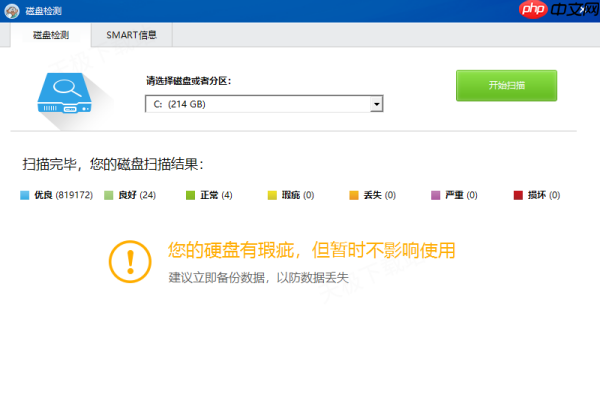Click the 磁盘检测 app logo in title bar
Screen dimensions: 600x398
[12, 11]
